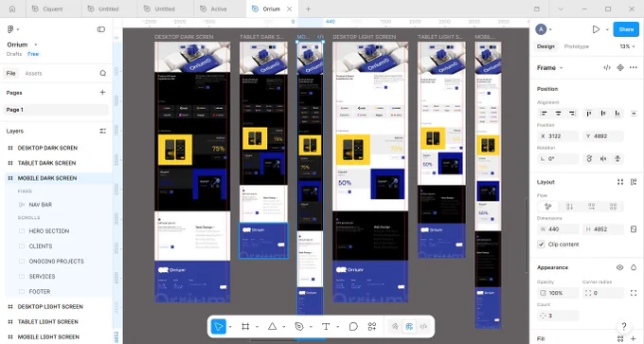Open the present options dropdown arrow

click(x=607, y=29)
